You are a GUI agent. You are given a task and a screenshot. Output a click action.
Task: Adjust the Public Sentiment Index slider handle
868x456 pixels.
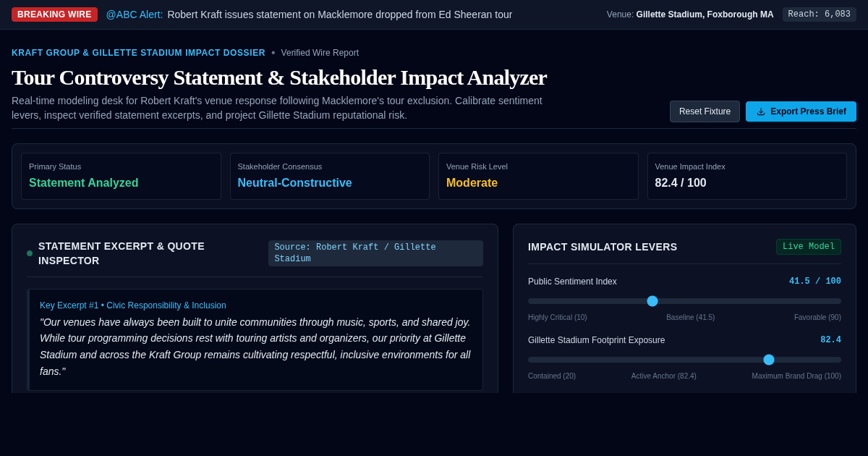[x=652, y=301]
